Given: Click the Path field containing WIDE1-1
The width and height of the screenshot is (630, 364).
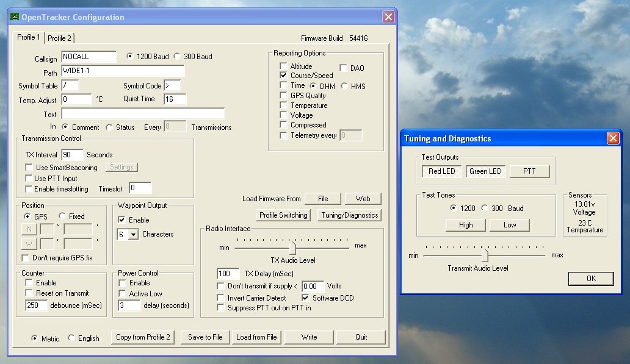Looking at the screenshot, I should pos(123,71).
